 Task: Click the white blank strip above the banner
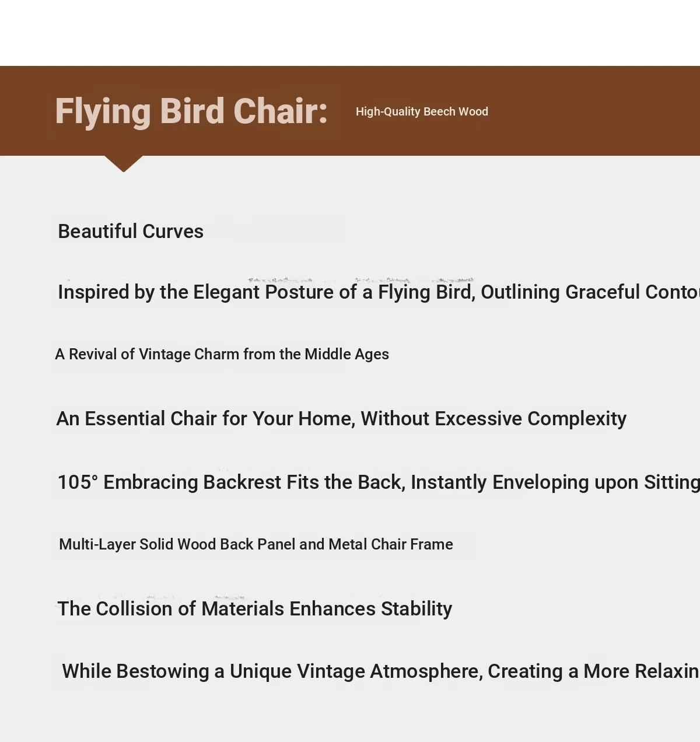pos(350,33)
